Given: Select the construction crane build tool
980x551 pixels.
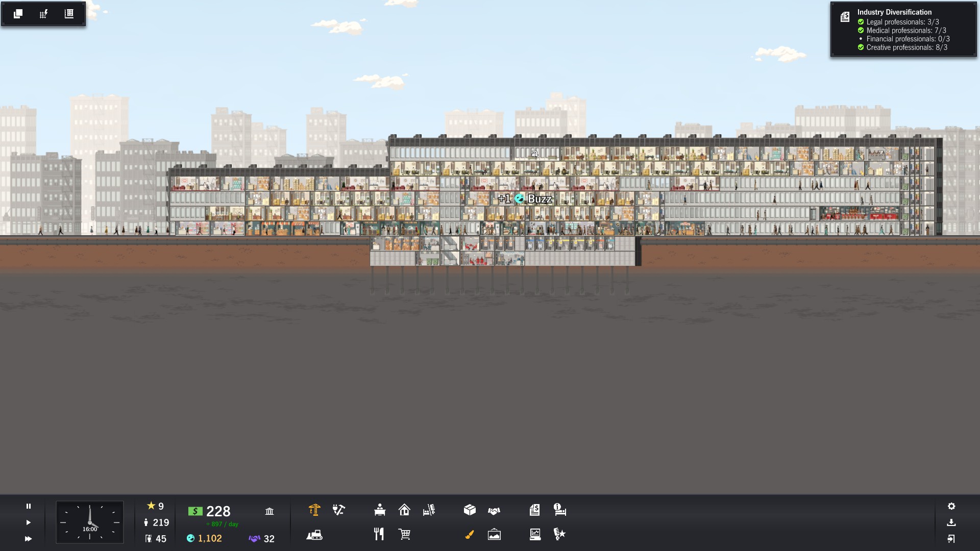Looking at the screenshot, I should click(314, 510).
